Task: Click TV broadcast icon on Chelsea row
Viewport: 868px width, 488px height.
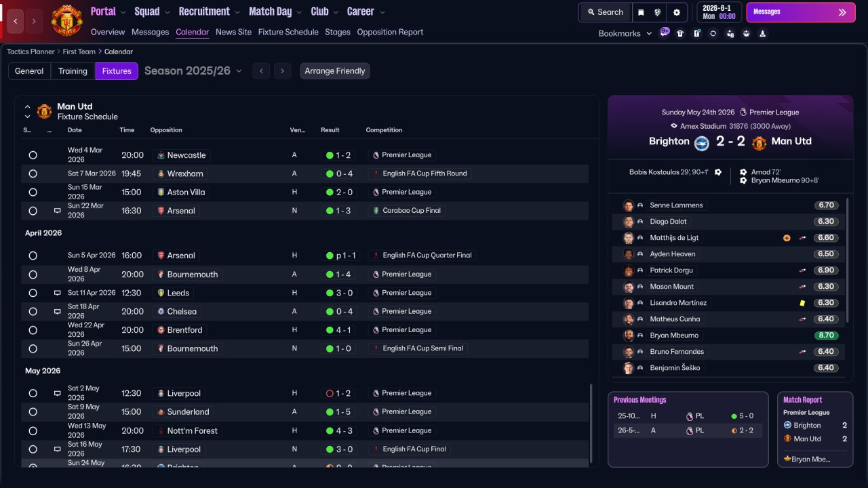Action: point(57,312)
